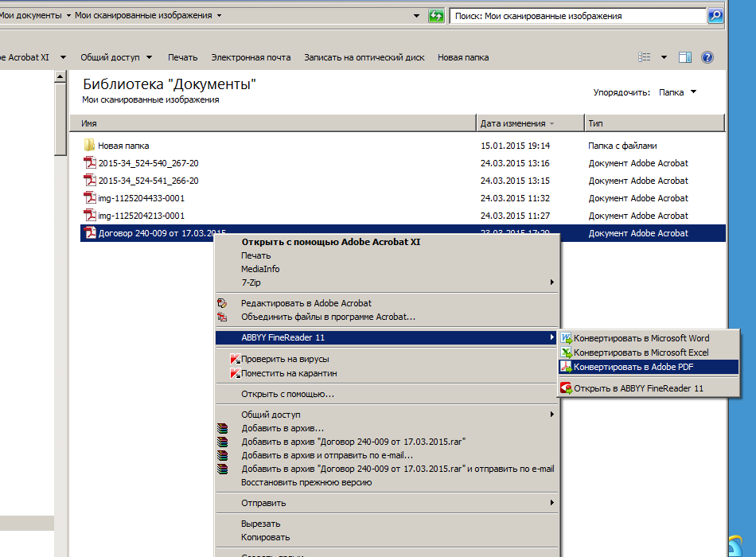This screenshot has width=756, height=557.
Task: Open the view options icon
Action: (644, 57)
